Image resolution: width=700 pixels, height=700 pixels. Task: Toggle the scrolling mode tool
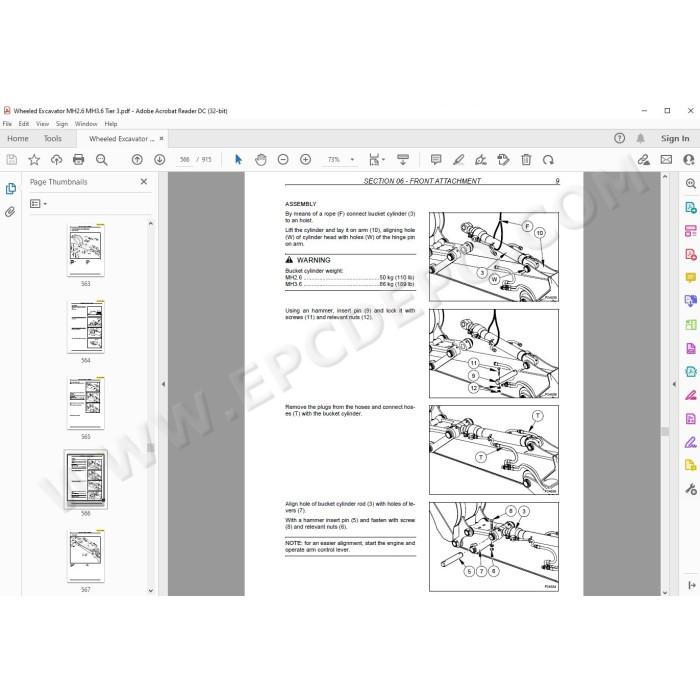point(403,160)
